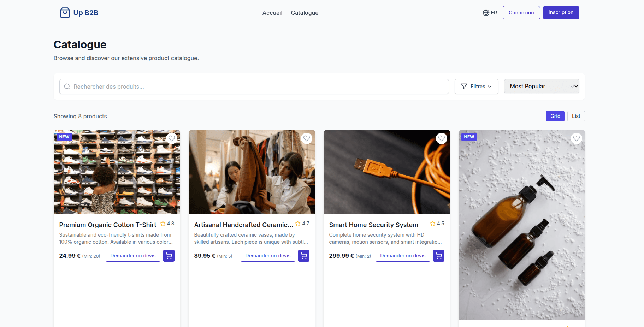Image resolution: width=644 pixels, height=327 pixels.
Task: Open Premium Organic Cotton T-Shirt title
Action: (x=108, y=225)
